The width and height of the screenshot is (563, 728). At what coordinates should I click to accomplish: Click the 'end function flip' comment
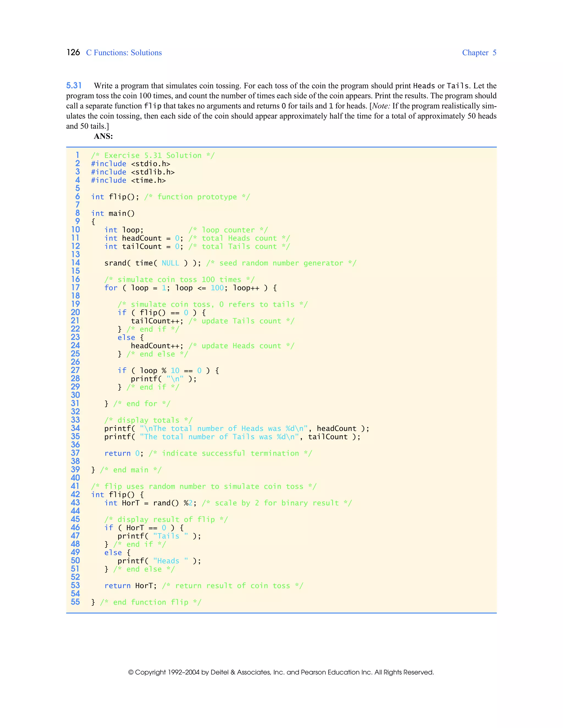151,602
